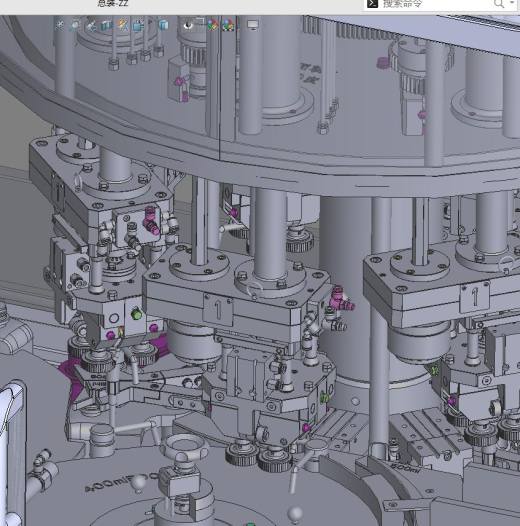Viewport: 520px width, 526px height.
Task: Click the 总装-ZZ document title
Action: [x=113, y=3]
